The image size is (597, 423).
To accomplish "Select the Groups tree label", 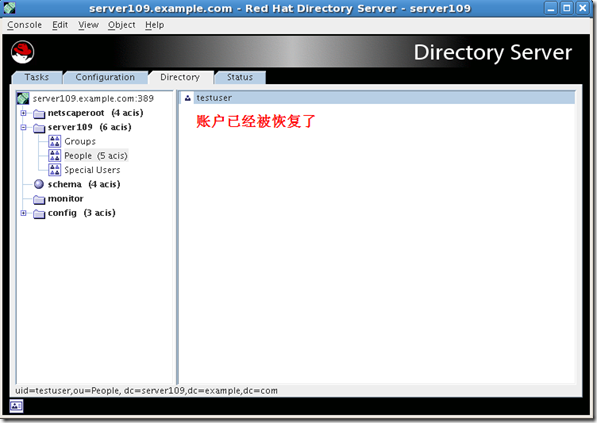I will point(80,142).
